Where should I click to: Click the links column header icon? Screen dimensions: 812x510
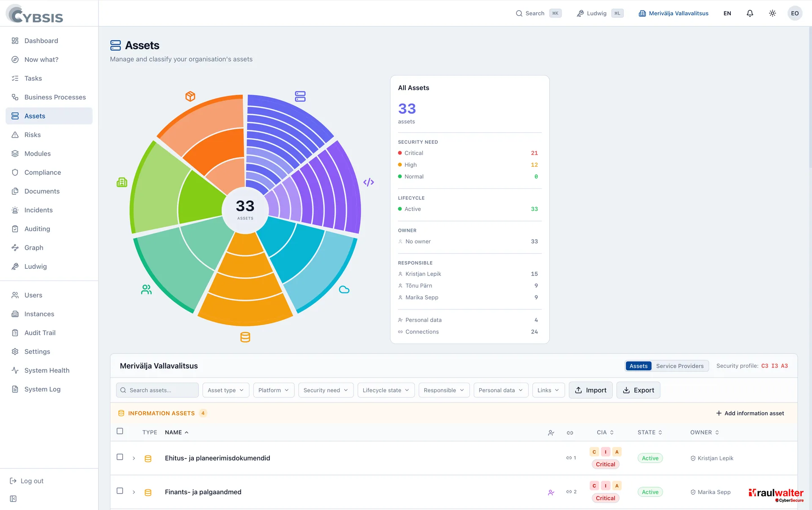coord(570,433)
